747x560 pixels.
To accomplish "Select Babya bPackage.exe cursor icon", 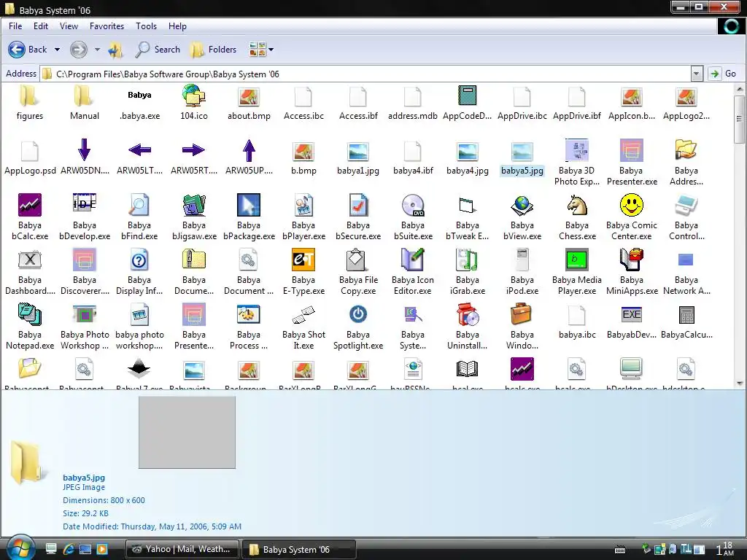I will [x=249, y=205].
